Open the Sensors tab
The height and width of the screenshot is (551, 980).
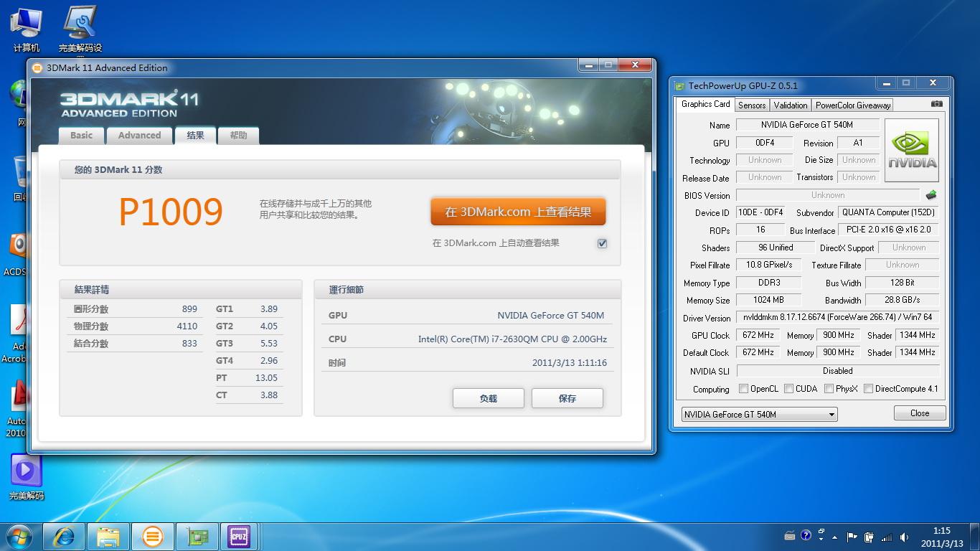pyautogui.click(x=752, y=105)
